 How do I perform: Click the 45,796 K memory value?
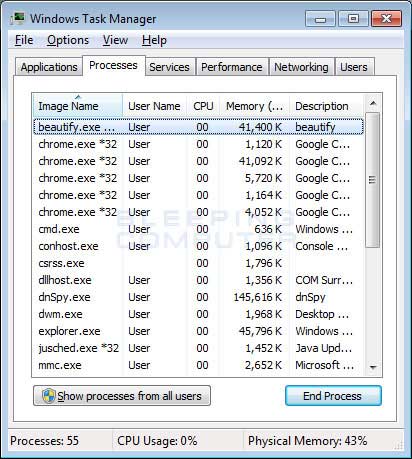click(x=260, y=331)
